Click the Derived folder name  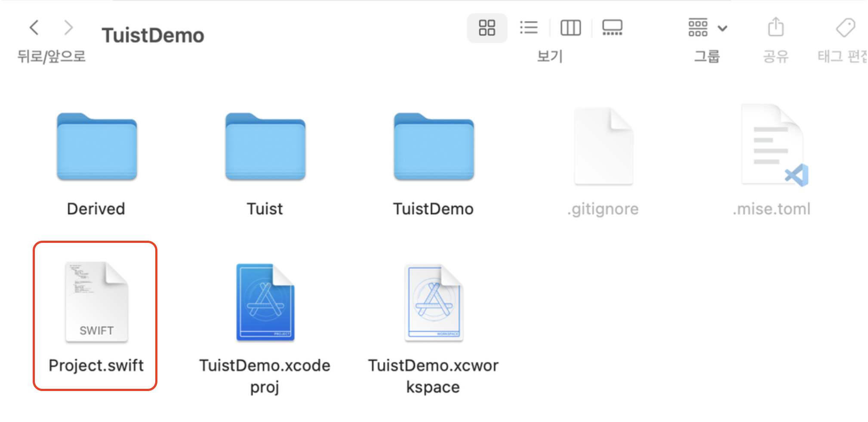[x=96, y=209]
